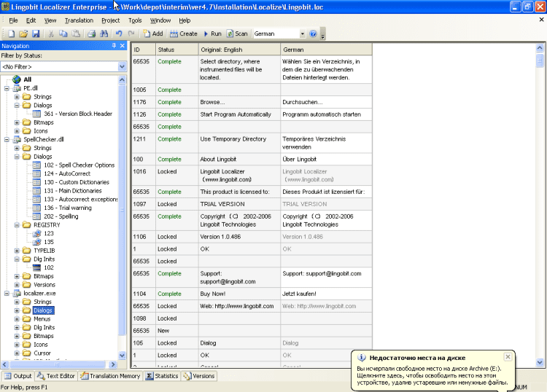Click the table scroll up arrow
This screenshot has height=392, width=547.
pyautogui.click(x=540, y=48)
